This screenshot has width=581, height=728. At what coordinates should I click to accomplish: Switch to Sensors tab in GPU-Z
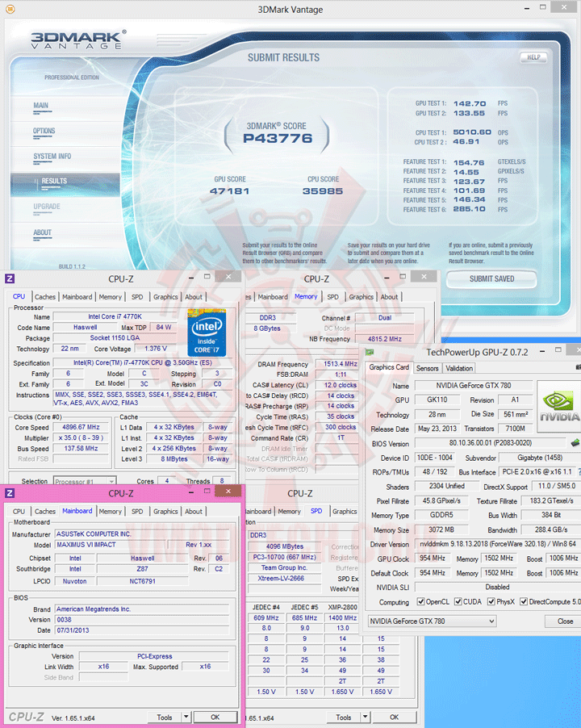pyautogui.click(x=427, y=368)
